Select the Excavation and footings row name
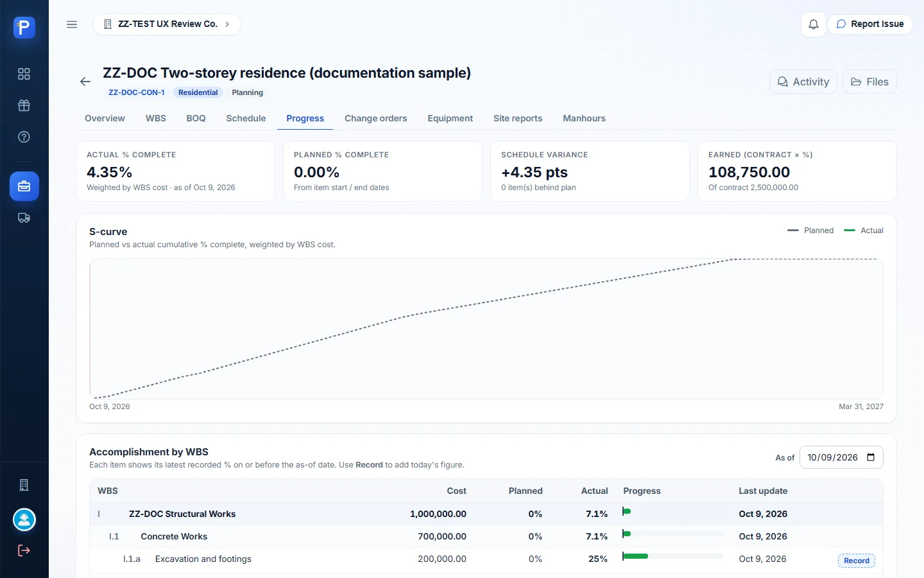Image resolution: width=924 pixels, height=578 pixels. [x=203, y=559]
